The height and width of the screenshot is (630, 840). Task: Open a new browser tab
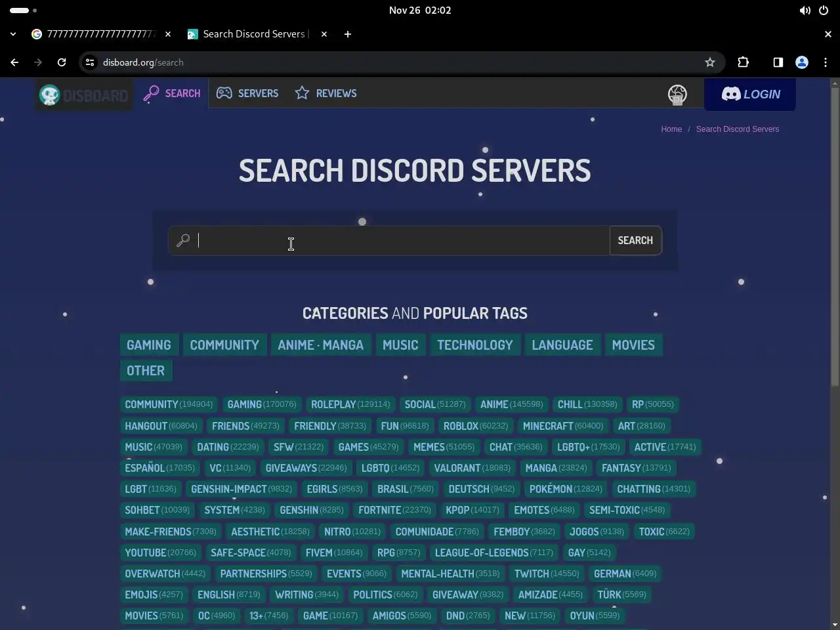347,34
